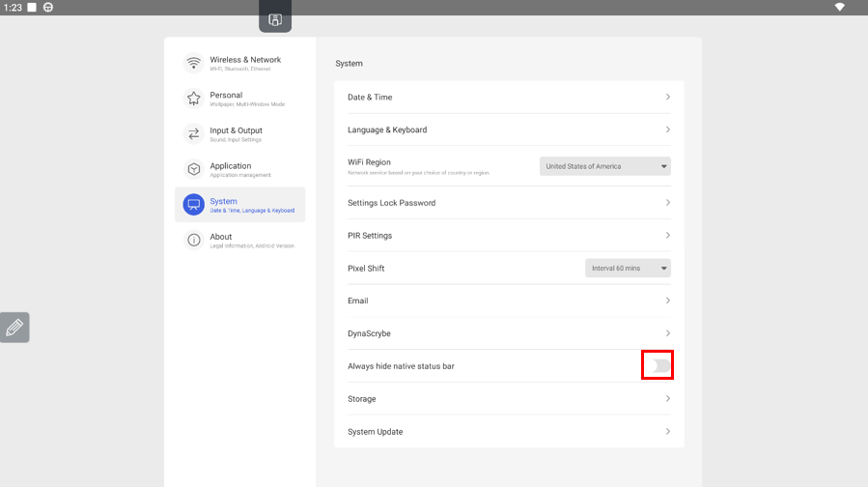
Task: Click the Wi-Fi icon for Wireless & Network
Action: coord(194,63)
